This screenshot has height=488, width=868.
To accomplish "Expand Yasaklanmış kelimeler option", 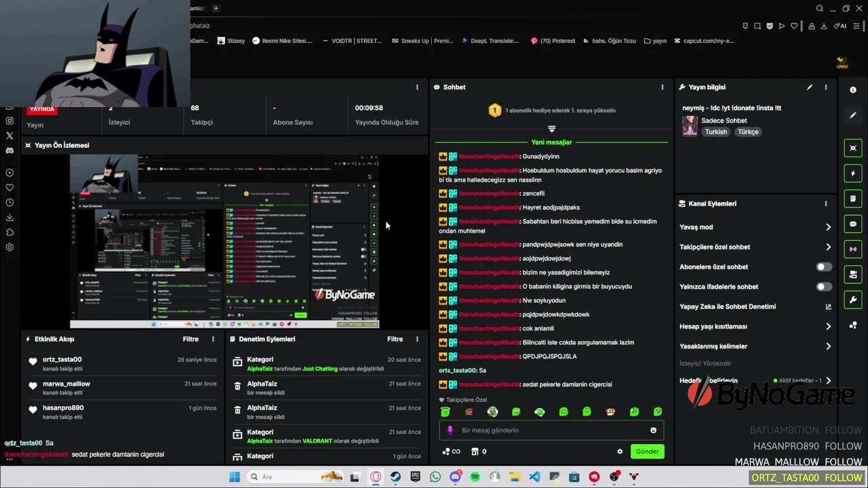I will click(x=828, y=346).
